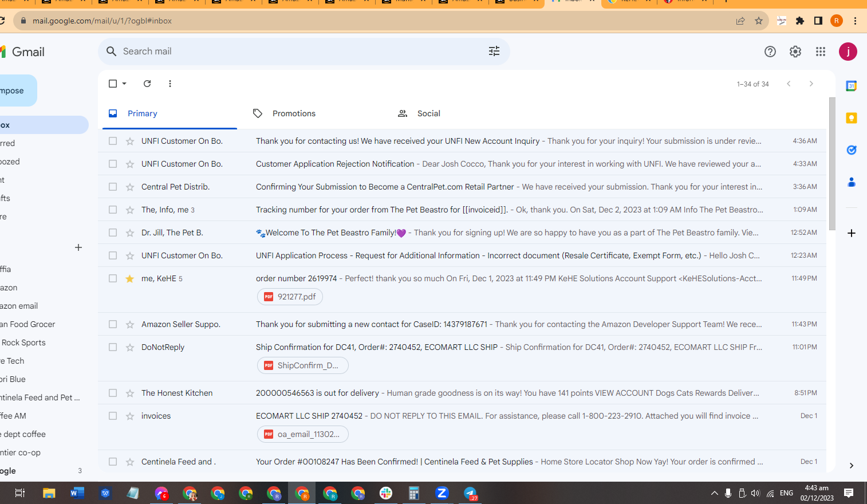Screen dimensions: 867x504
Task: Open Tasks side panel icon
Action: click(852, 150)
